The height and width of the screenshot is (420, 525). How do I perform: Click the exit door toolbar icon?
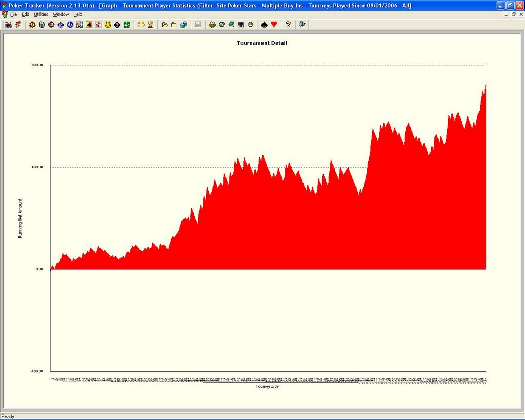pos(302,25)
